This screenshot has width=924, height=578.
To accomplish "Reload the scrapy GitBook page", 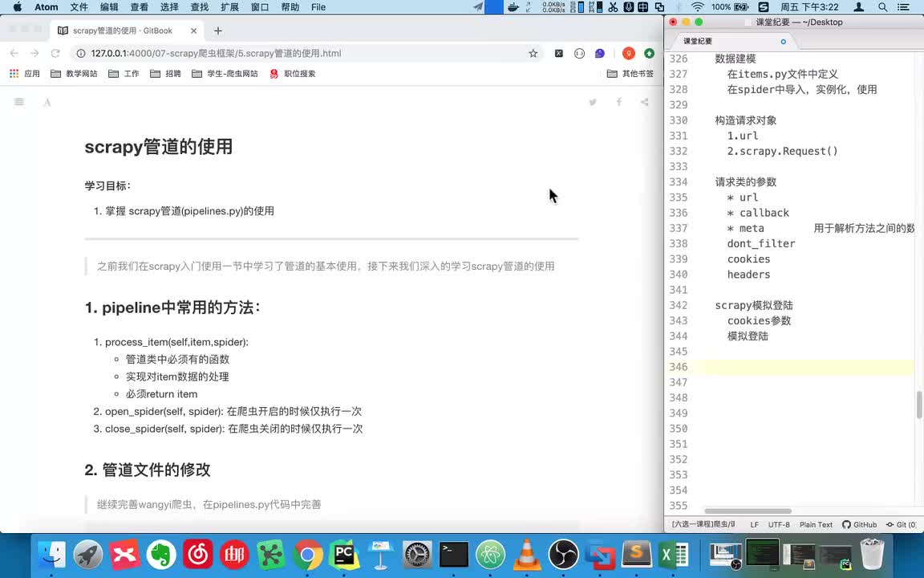I will [x=55, y=53].
